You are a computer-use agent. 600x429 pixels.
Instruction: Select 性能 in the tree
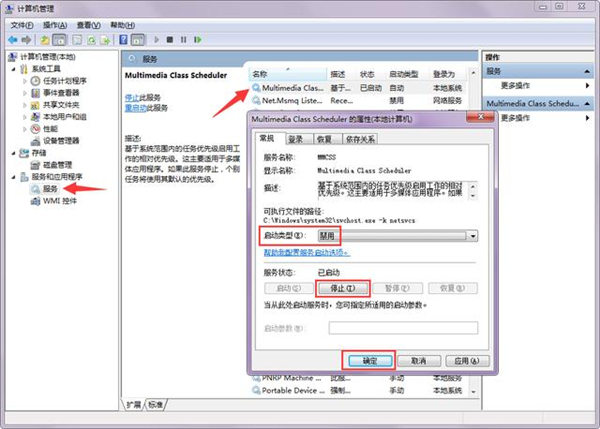50,129
